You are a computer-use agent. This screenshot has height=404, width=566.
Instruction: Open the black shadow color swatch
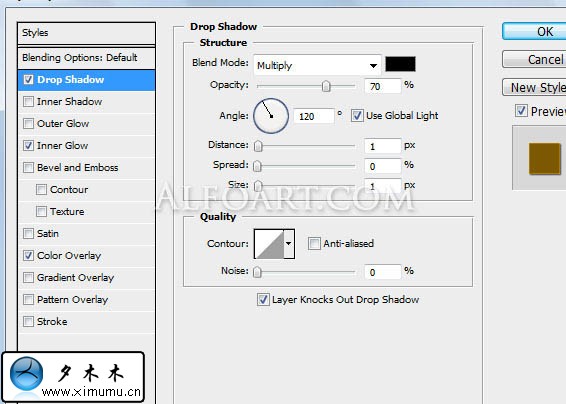pos(400,64)
